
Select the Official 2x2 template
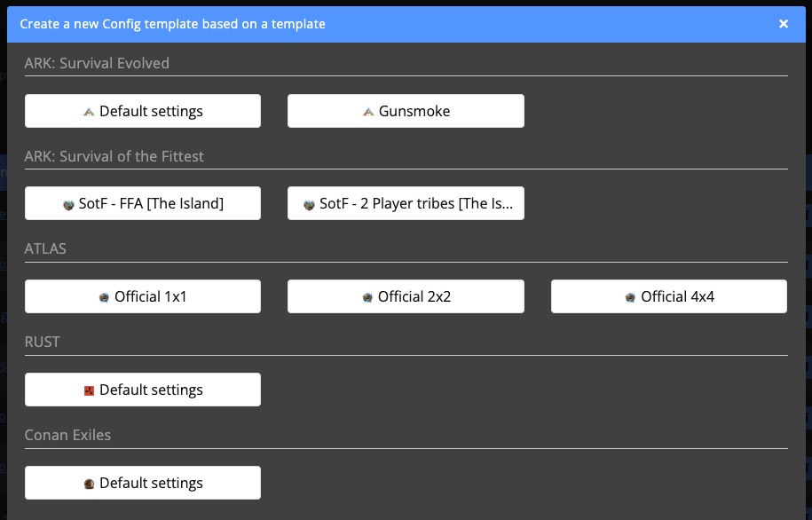pos(405,295)
